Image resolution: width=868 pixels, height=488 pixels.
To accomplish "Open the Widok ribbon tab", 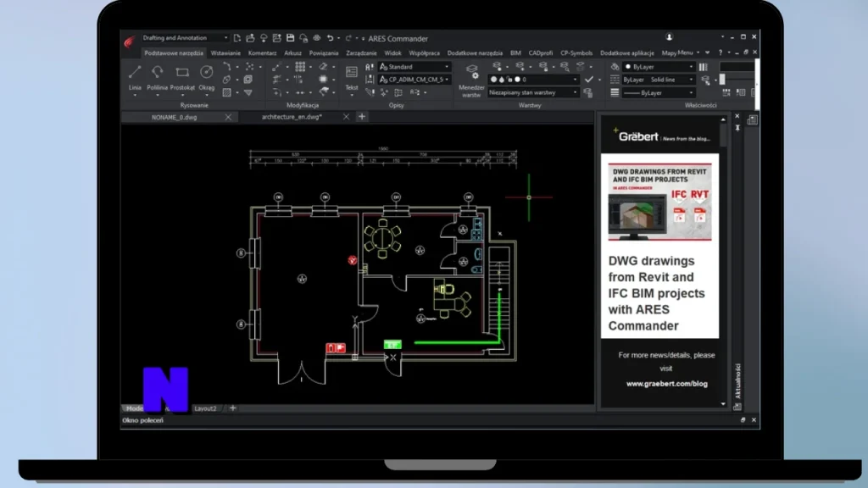I will click(392, 53).
